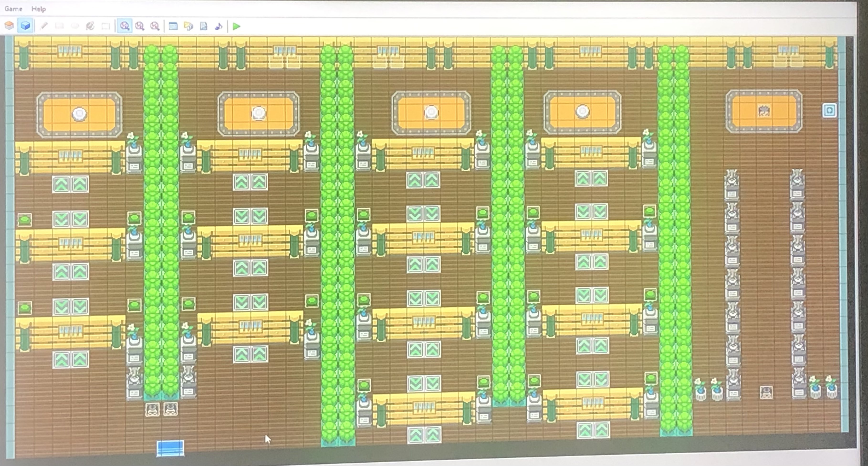This screenshot has height=466, width=868.
Task: Open the Resource Manager
Action: click(188, 26)
